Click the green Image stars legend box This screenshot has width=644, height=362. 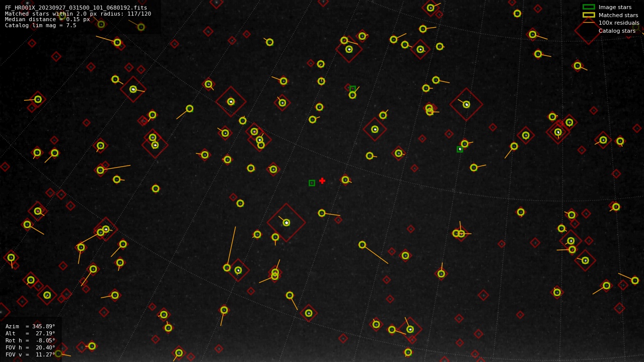point(589,7)
